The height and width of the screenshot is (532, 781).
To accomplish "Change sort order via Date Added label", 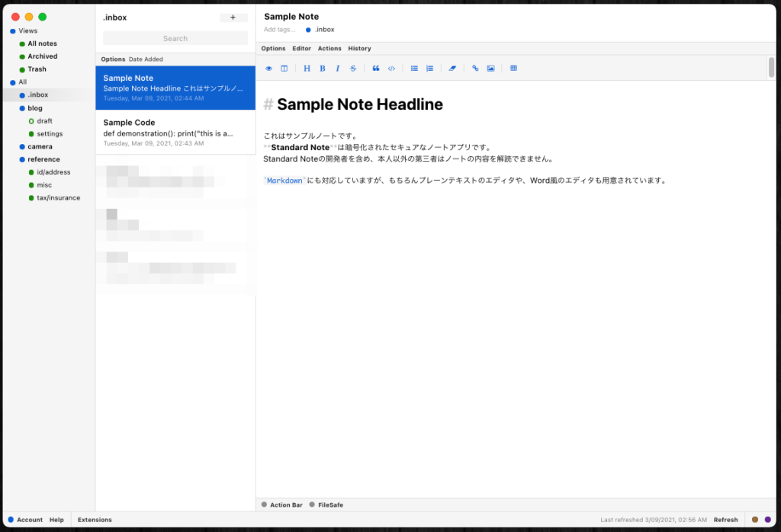I will pyautogui.click(x=146, y=59).
